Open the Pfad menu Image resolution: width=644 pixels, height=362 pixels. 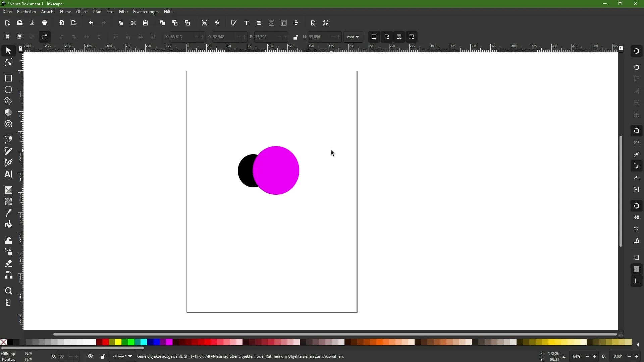(97, 12)
